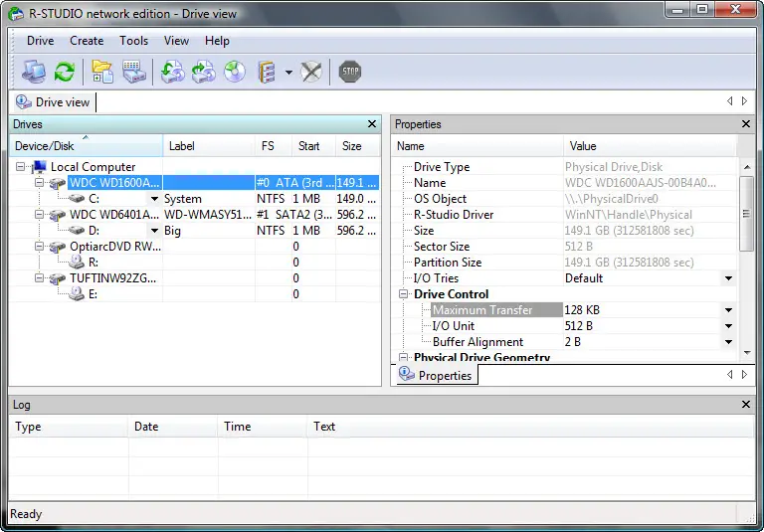Collapse the WDC WD1600A drive node
The height and width of the screenshot is (532, 764).
point(39,183)
